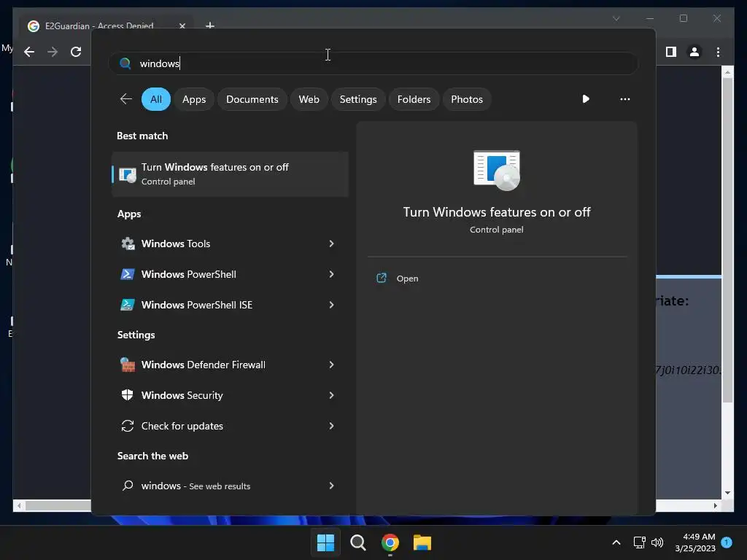Select the All filter tab
This screenshot has height=560, width=747.
tap(156, 99)
